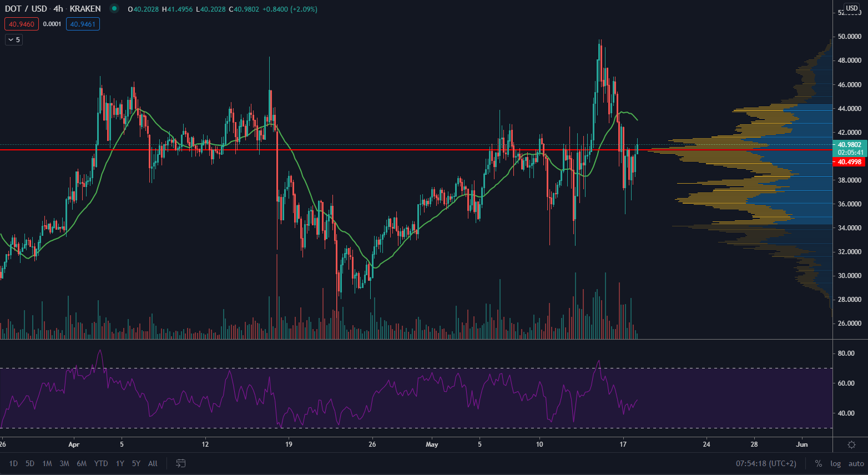This screenshot has height=475, width=868.
Task: Click the 30.0000 price axis label
Action: pyautogui.click(x=850, y=276)
